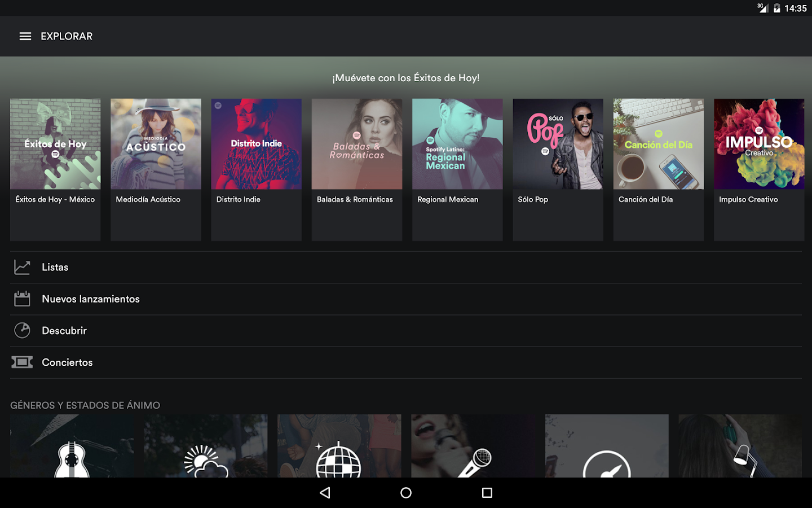Screen dimensions: 812x508
Task: Tap the Conciertos ticket icon
Action: 22,362
